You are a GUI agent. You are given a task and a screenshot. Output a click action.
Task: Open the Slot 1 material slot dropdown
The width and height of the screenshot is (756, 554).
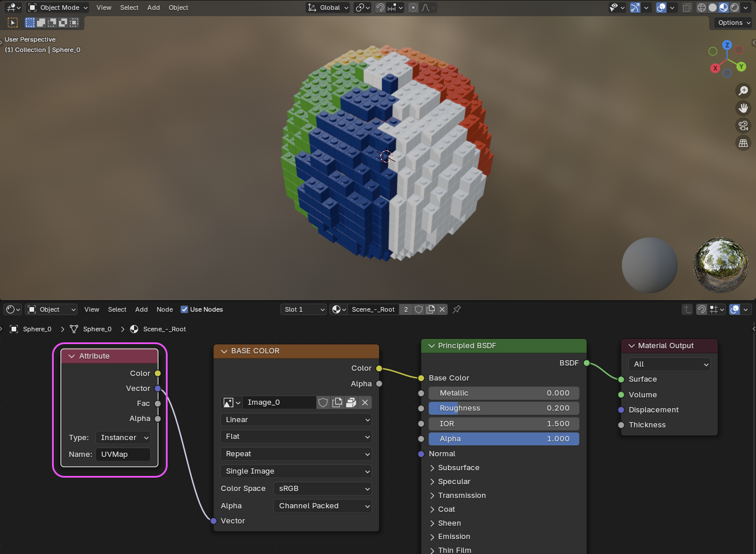click(304, 309)
